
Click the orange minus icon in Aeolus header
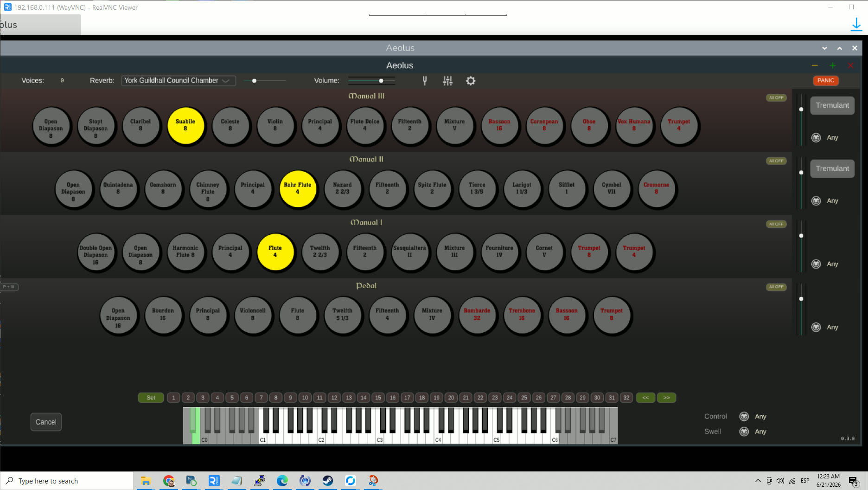(815, 65)
